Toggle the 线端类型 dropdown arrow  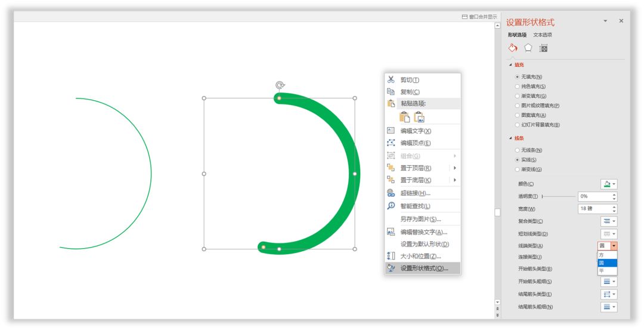coord(614,246)
